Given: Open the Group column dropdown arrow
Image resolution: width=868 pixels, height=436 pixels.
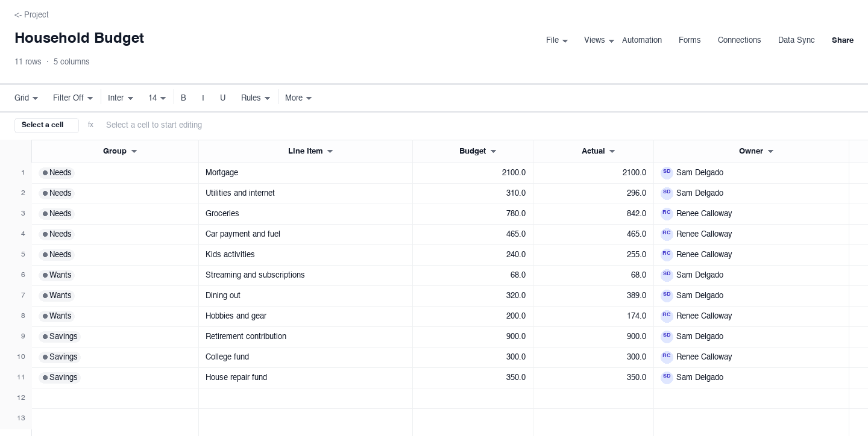Looking at the screenshot, I should tap(134, 152).
